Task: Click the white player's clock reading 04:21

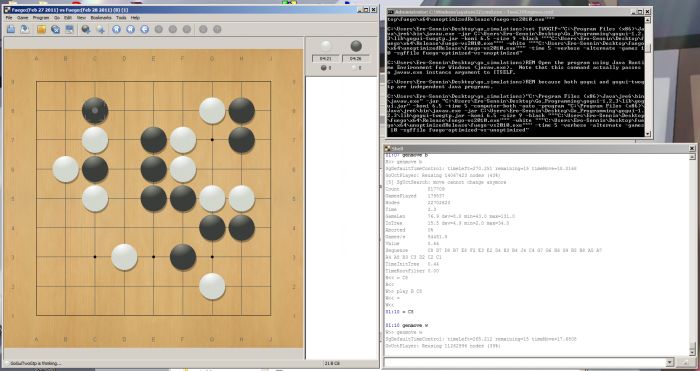Action: pos(325,58)
